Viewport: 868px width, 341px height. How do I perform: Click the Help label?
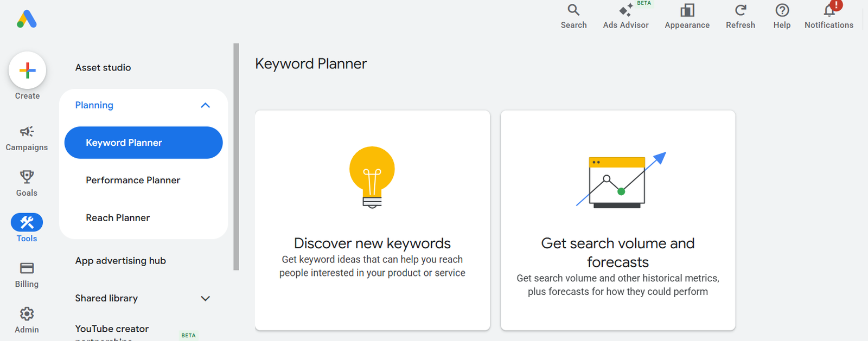point(782,25)
